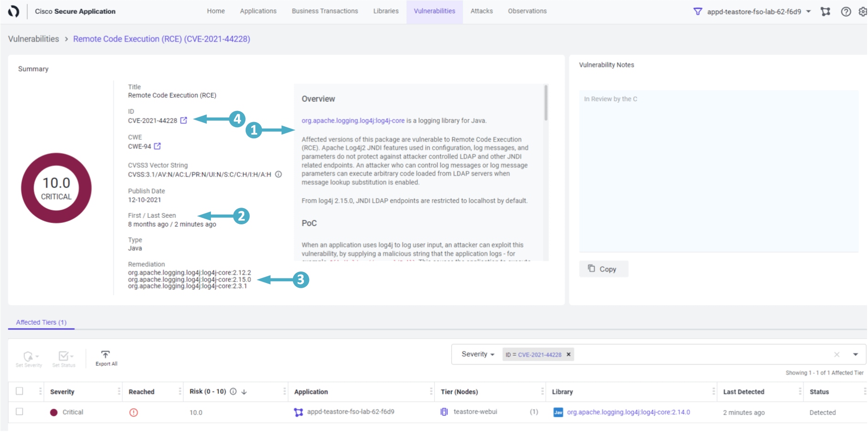The width and height of the screenshot is (868, 432).
Task: Open the log4j-core:2.14.0 library link
Action: tap(628, 412)
